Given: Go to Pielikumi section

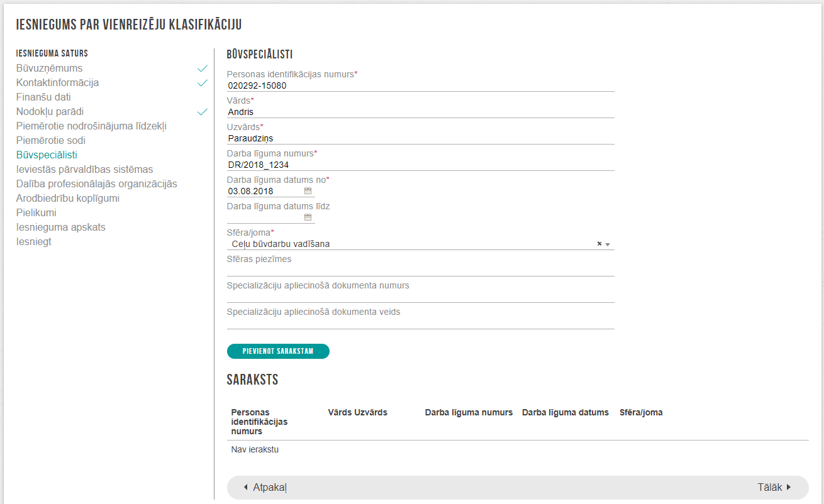Looking at the screenshot, I should pyautogui.click(x=36, y=212).
